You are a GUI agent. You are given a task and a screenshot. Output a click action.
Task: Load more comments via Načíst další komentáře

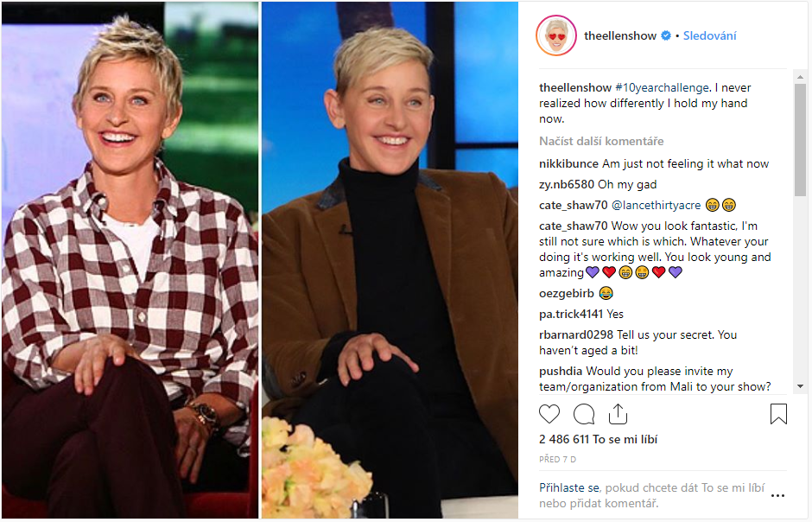pos(601,141)
